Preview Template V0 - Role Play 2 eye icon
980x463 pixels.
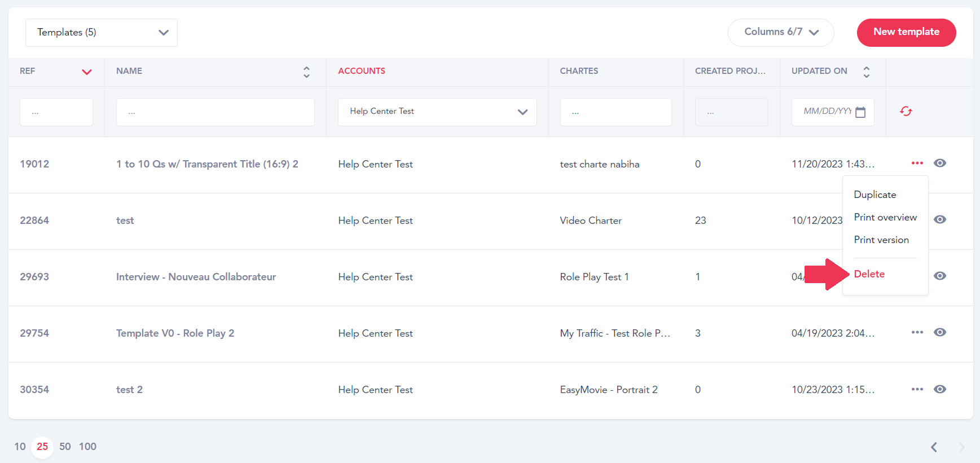940,332
